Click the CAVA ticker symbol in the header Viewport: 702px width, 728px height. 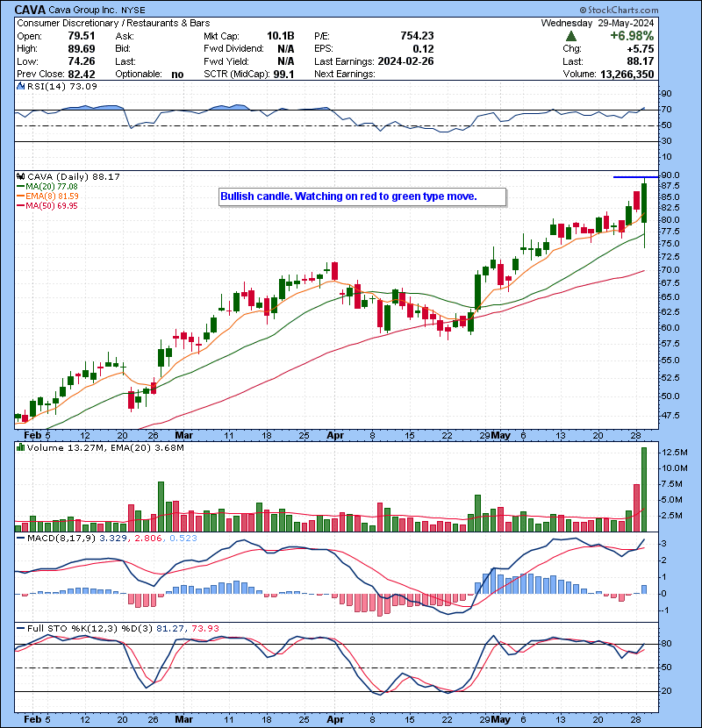(30, 10)
